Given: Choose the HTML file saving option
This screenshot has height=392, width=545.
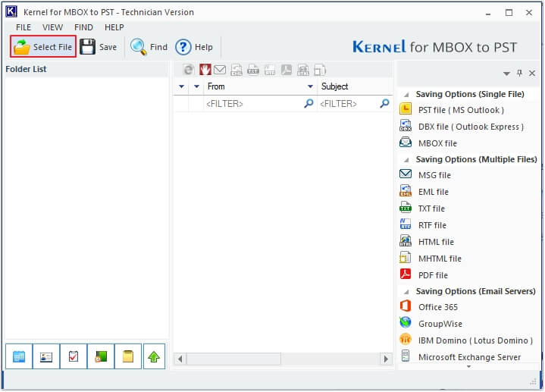Looking at the screenshot, I should (436, 242).
